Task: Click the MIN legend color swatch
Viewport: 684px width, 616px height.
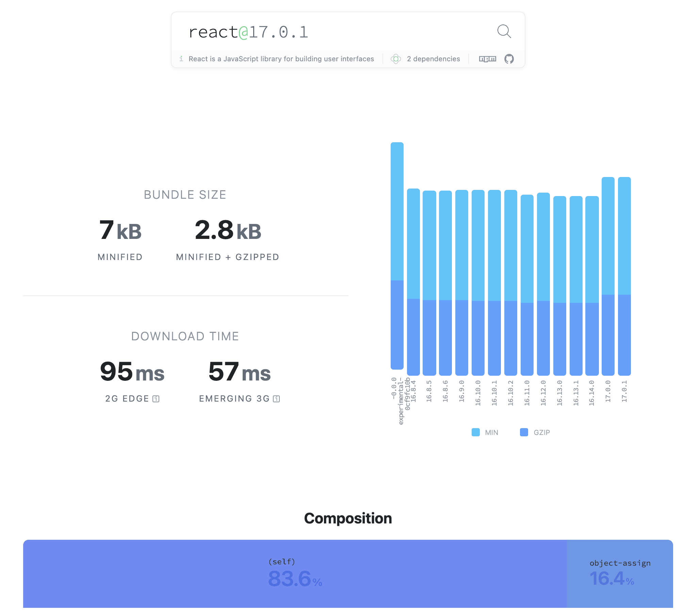Action: pyautogui.click(x=475, y=432)
